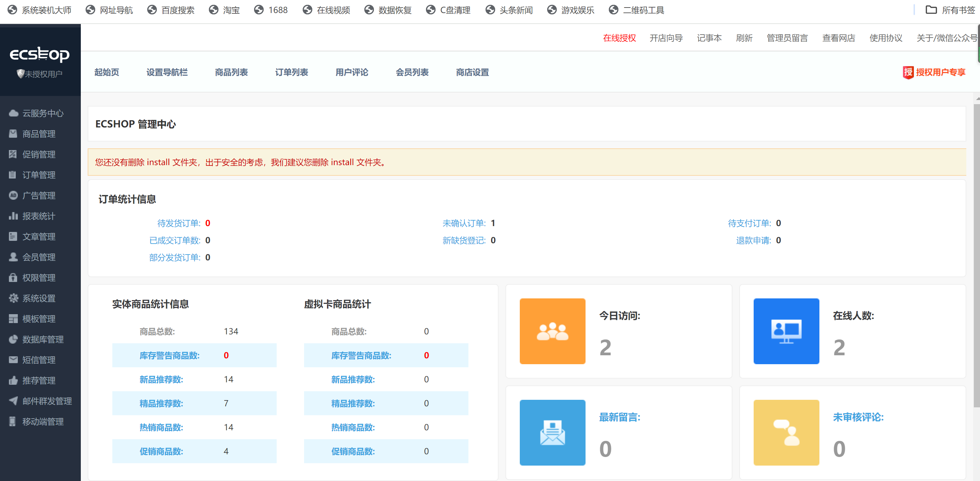Open the 会员列表 tab

(412, 72)
